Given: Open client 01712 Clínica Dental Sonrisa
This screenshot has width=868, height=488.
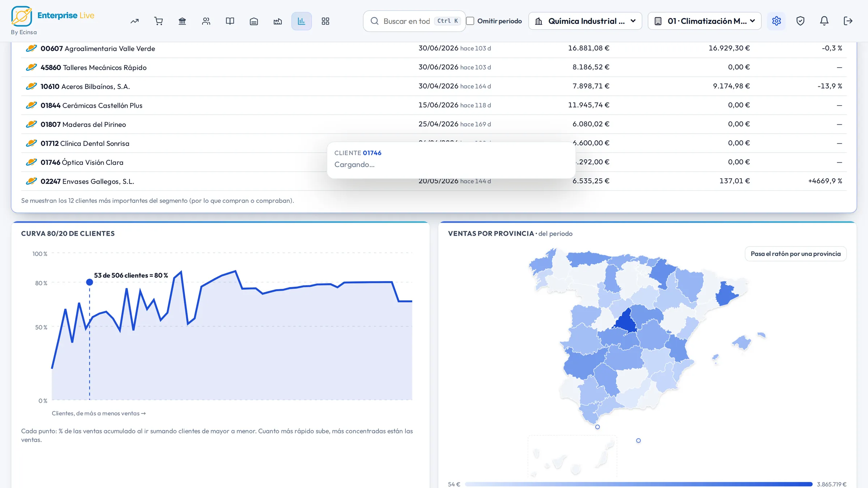Looking at the screenshot, I should click(x=85, y=144).
